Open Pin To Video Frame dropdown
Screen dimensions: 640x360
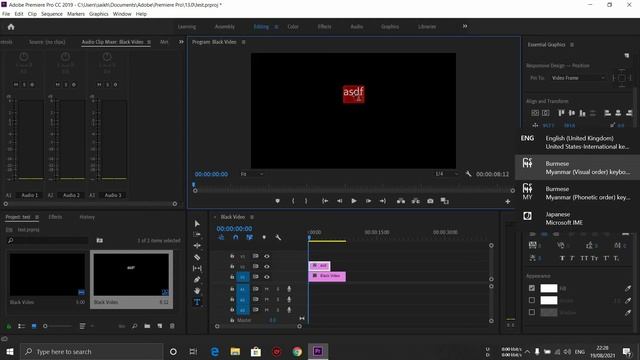click(578, 78)
